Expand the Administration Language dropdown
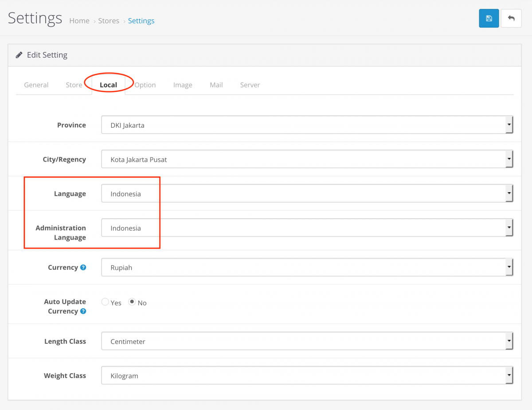Screen dimensions: 532x410 click(307, 228)
